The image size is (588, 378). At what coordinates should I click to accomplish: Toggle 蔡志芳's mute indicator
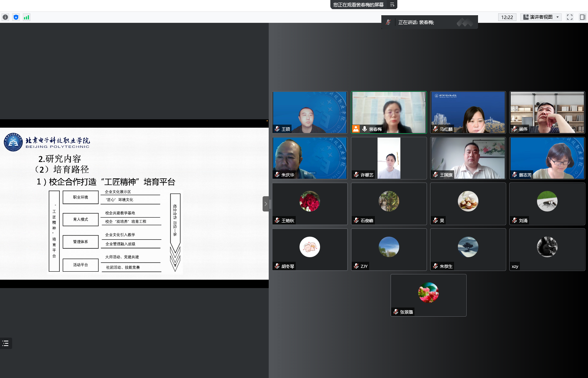pos(515,175)
